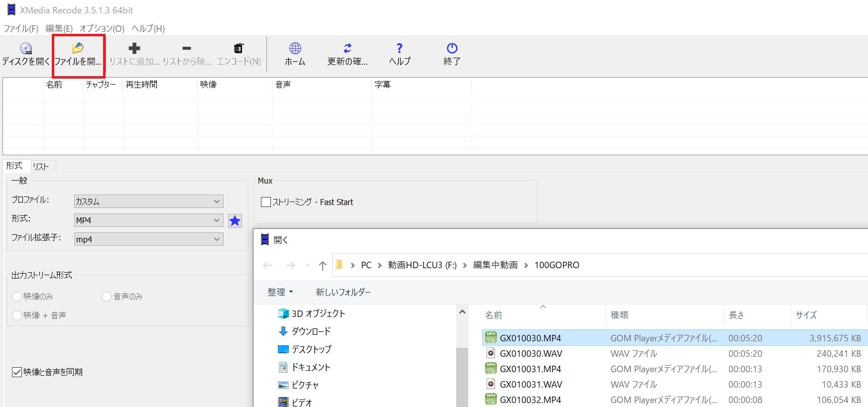Go up one folder with up arrow

click(x=323, y=265)
